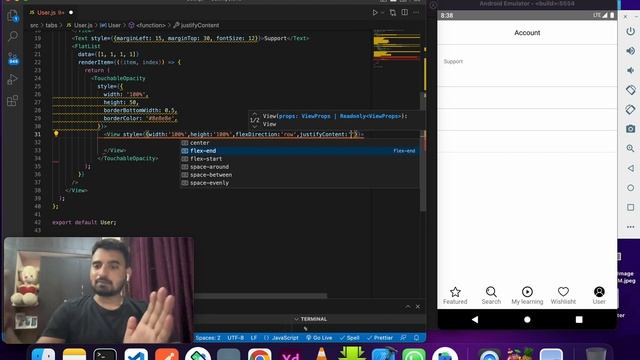Click the <function> breadcrumb segment
The height and width of the screenshot is (360, 640).
147,25
